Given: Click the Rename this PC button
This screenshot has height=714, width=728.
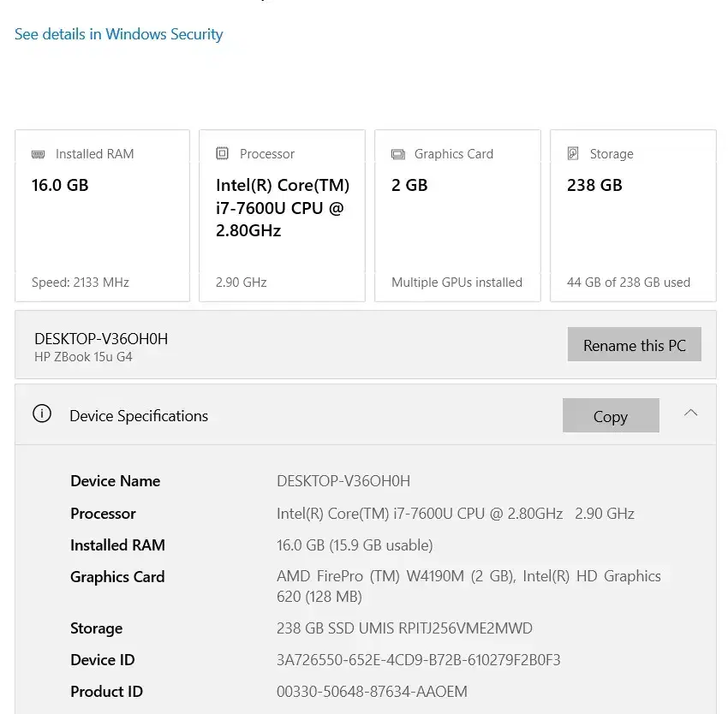Looking at the screenshot, I should point(634,344).
